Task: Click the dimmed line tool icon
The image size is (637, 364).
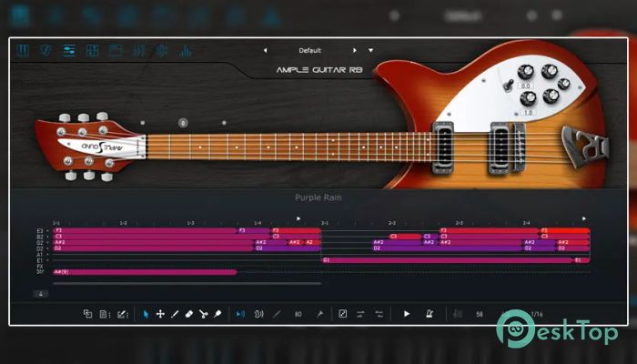Action: click(x=277, y=314)
